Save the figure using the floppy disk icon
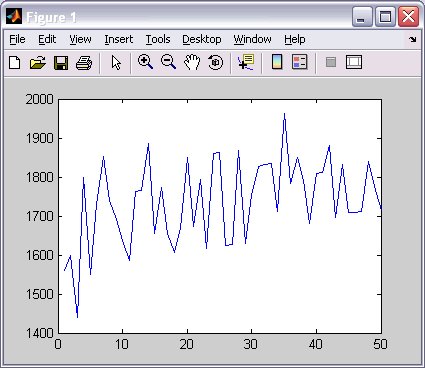Screen dimensions: 425x368 [61, 62]
